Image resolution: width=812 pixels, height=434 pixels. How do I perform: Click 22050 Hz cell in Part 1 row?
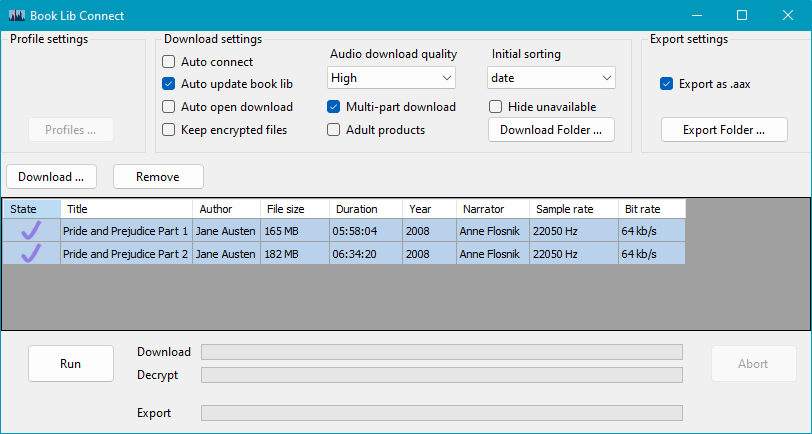tap(574, 230)
